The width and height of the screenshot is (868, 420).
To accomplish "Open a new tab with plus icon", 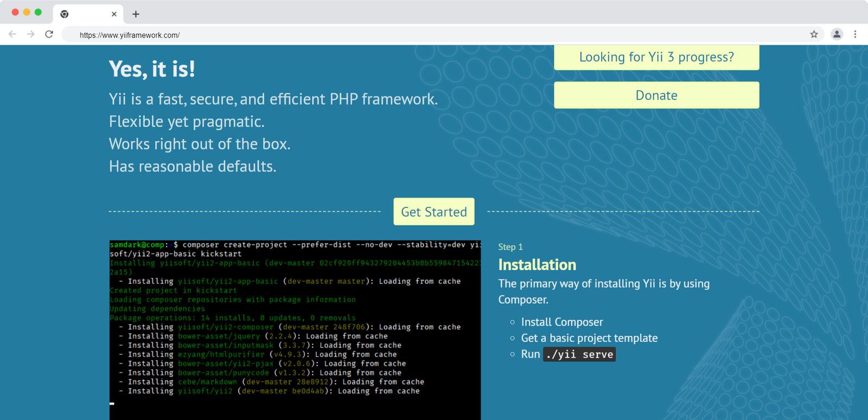I will (x=136, y=14).
